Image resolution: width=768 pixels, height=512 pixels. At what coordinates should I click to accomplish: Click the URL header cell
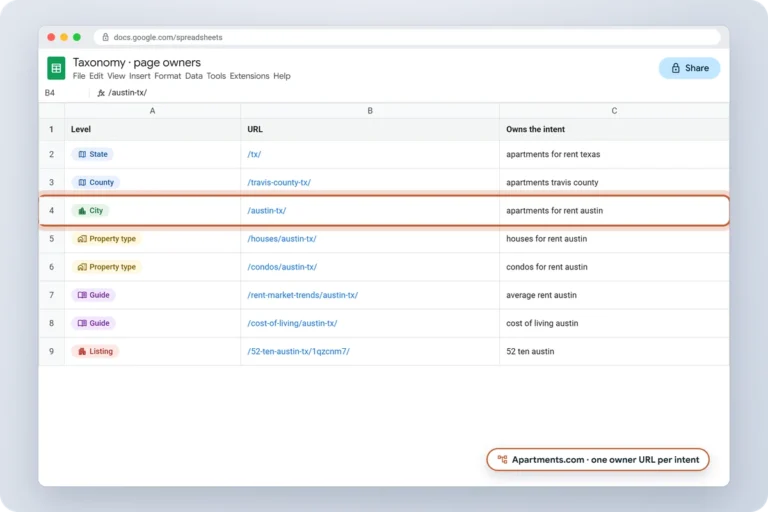pos(370,129)
